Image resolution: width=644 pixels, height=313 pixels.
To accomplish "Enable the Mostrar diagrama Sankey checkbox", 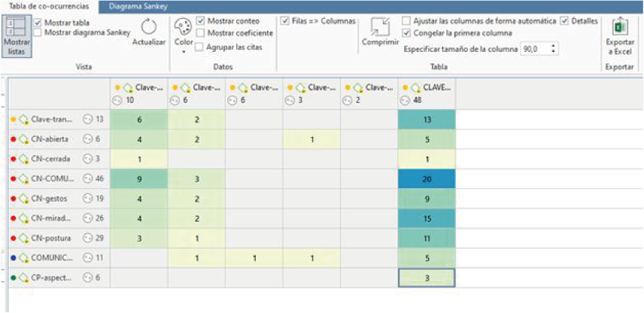I will click(38, 33).
